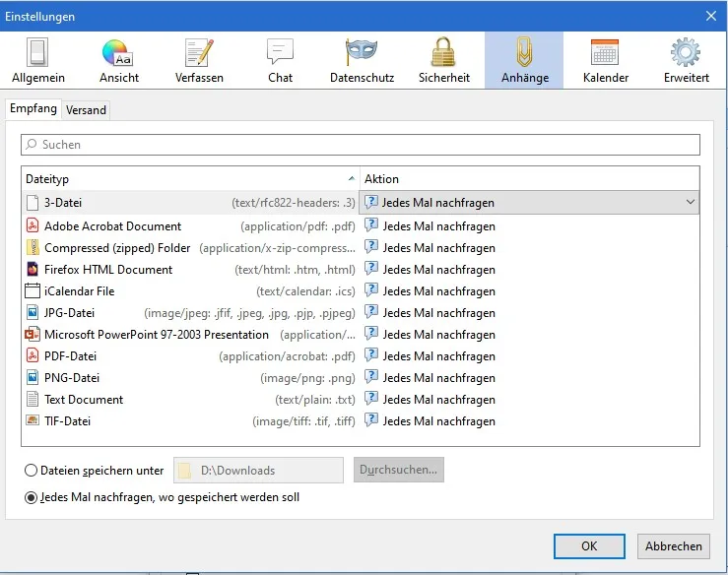Screen dimensions: 728x575
Task: Confirm with the OK button
Action: click(589, 545)
